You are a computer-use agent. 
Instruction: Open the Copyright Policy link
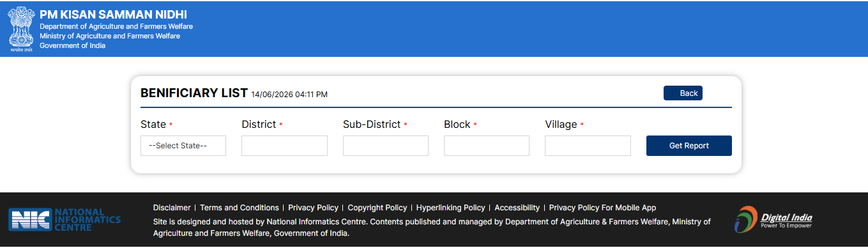377,208
